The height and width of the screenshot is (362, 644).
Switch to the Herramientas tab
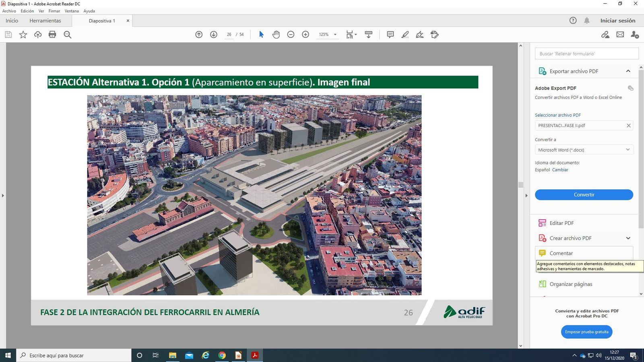[x=45, y=21]
